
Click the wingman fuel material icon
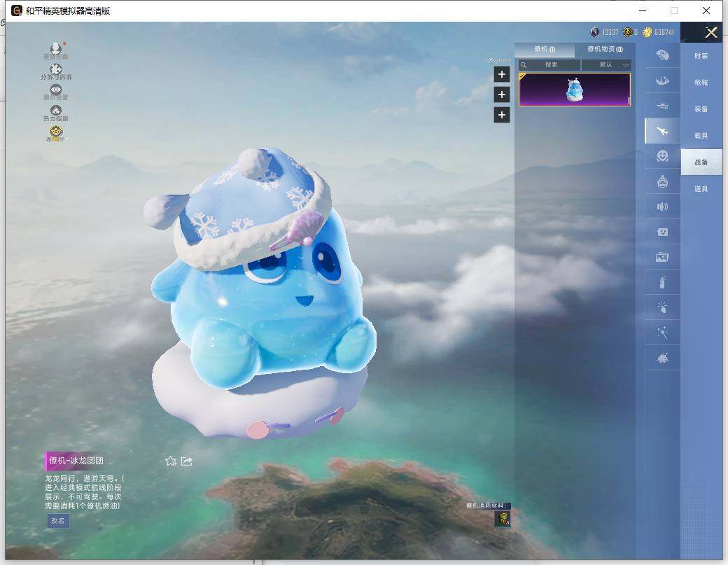click(x=503, y=519)
